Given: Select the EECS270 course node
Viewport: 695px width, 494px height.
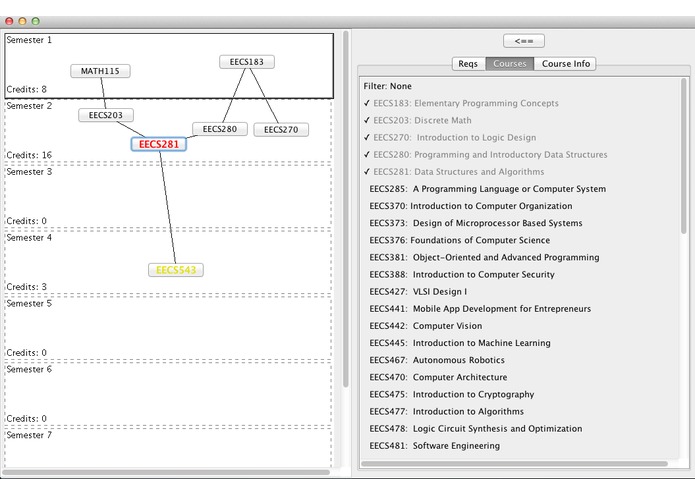Looking at the screenshot, I should pyautogui.click(x=281, y=129).
